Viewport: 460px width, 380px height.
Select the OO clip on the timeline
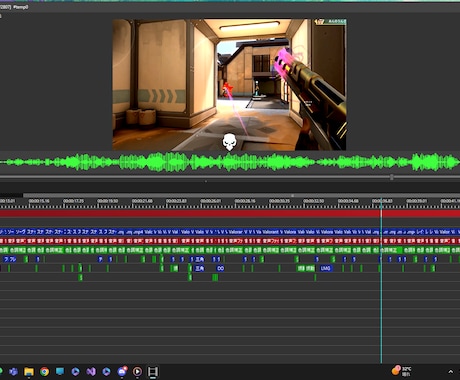coord(220,268)
